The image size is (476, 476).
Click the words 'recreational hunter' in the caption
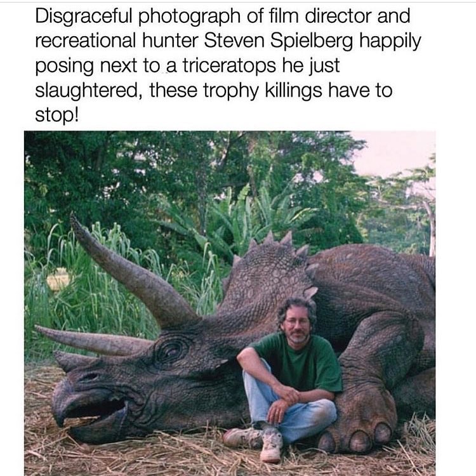coord(117,41)
